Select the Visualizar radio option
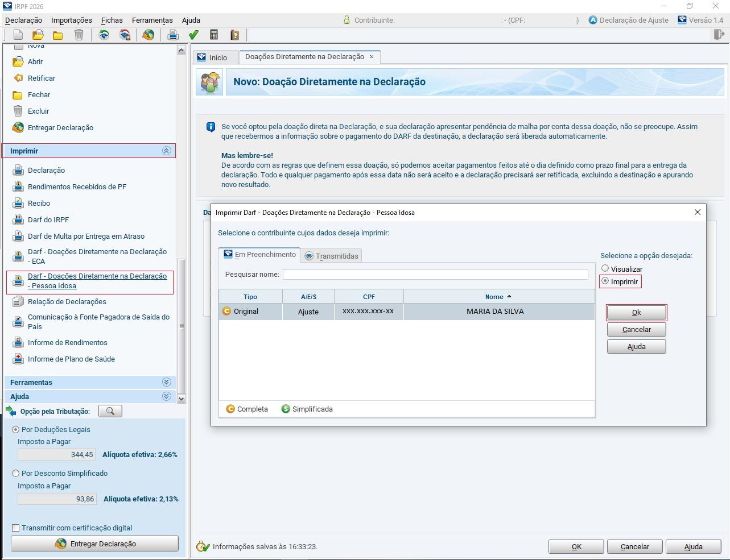Viewport: 730px width, 560px height. pos(605,269)
